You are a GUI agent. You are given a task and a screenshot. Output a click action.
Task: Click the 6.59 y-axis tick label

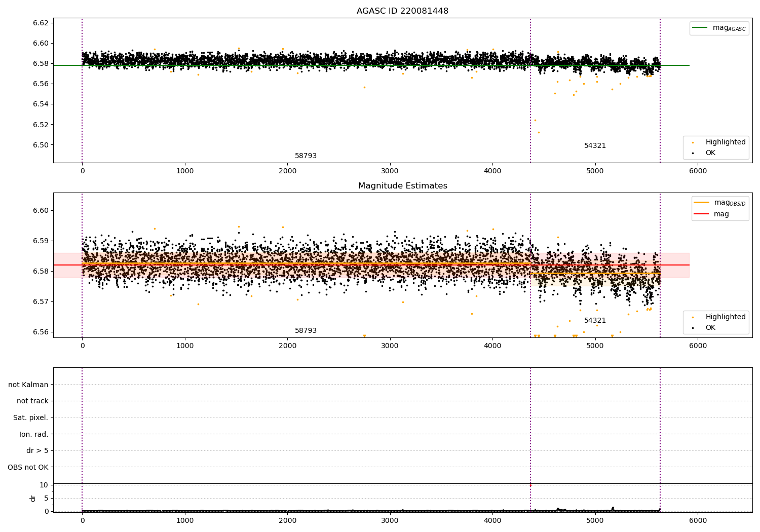[x=41, y=241]
